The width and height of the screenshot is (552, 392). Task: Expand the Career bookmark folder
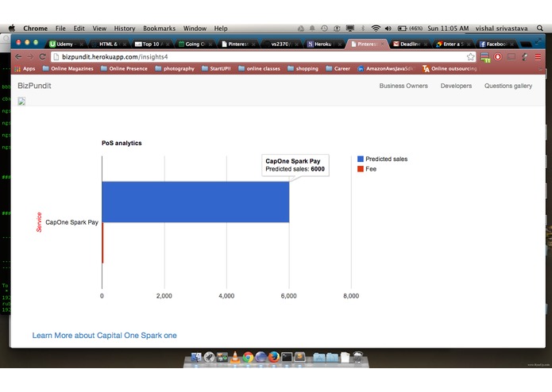click(x=338, y=68)
